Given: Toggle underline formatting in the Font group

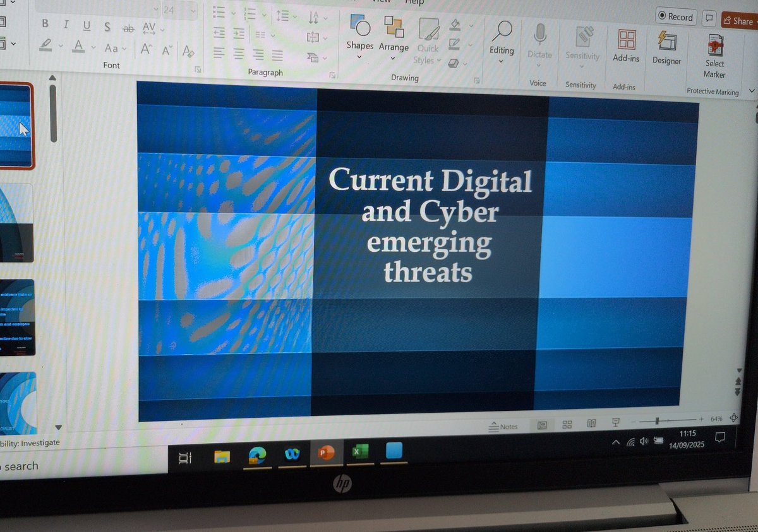Looking at the screenshot, I should pyautogui.click(x=87, y=25).
